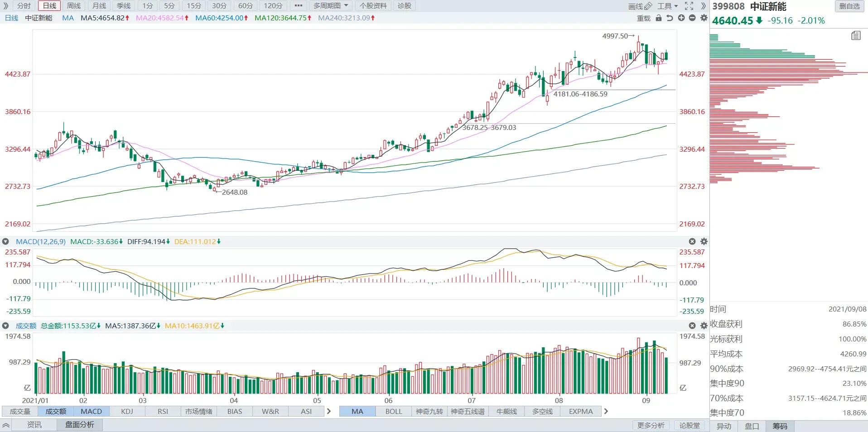Open chip distribution document icon

[856, 36]
